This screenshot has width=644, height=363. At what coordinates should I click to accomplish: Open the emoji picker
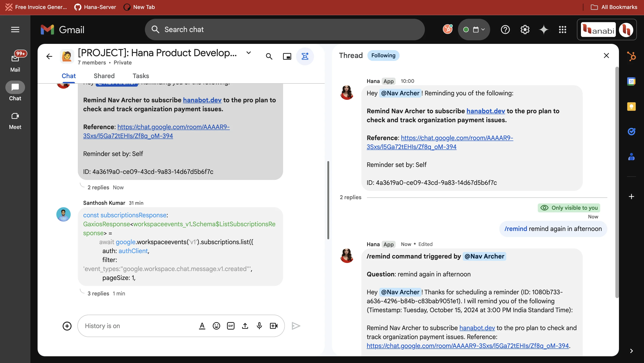(216, 326)
